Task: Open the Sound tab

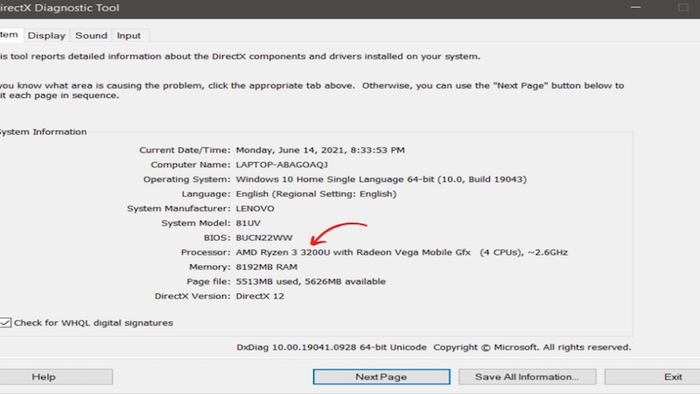Action: coord(91,36)
